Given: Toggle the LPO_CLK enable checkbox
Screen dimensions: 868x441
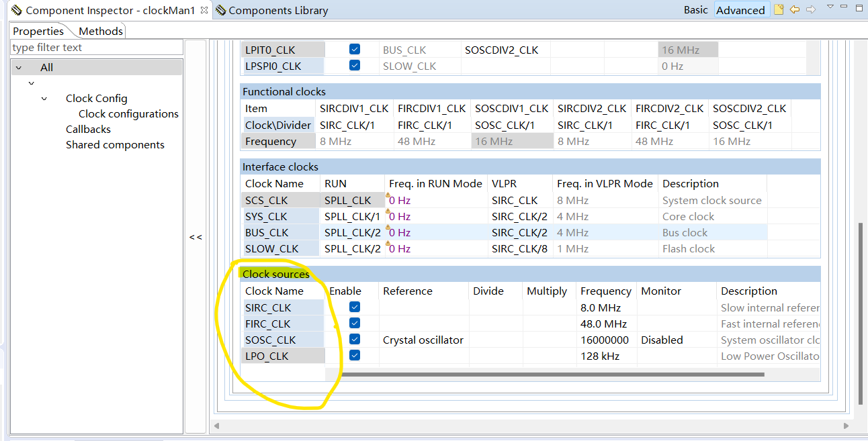Looking at the screenshot, I should pyautogui.click(x=354, y=355).
